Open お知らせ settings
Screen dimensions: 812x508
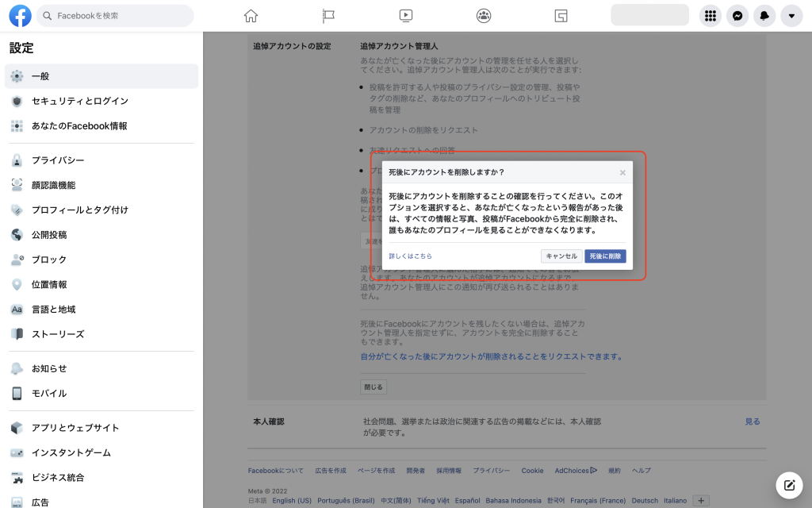click(101, 368)
